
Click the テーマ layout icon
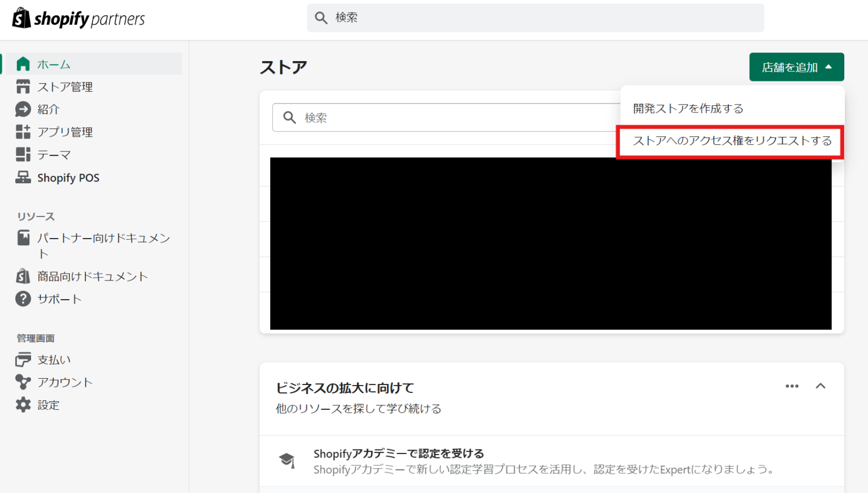tap(23, 154)
